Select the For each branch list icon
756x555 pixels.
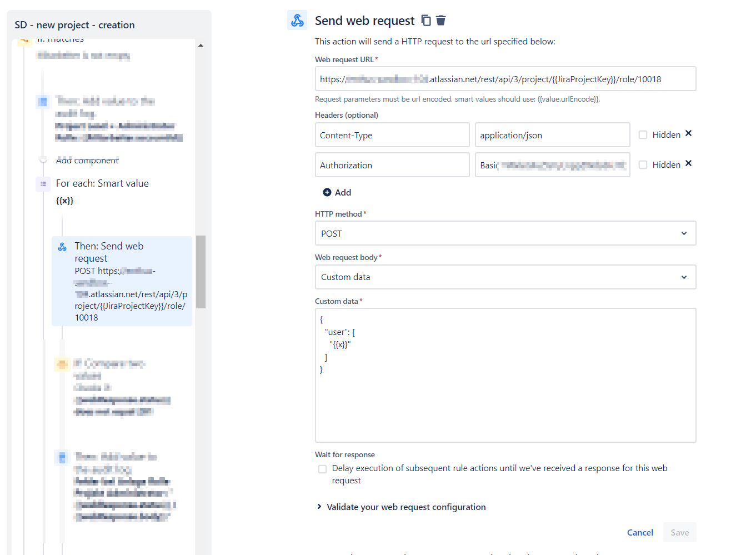[43, 184]
